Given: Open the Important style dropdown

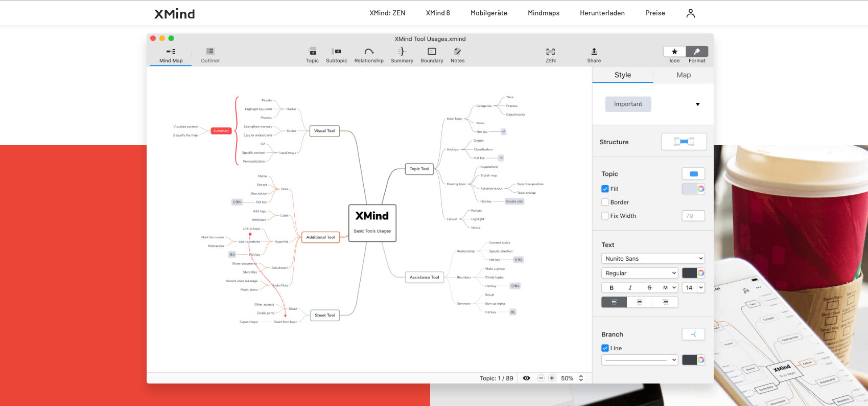Looking at the screenshot, I should coord(697,104).
